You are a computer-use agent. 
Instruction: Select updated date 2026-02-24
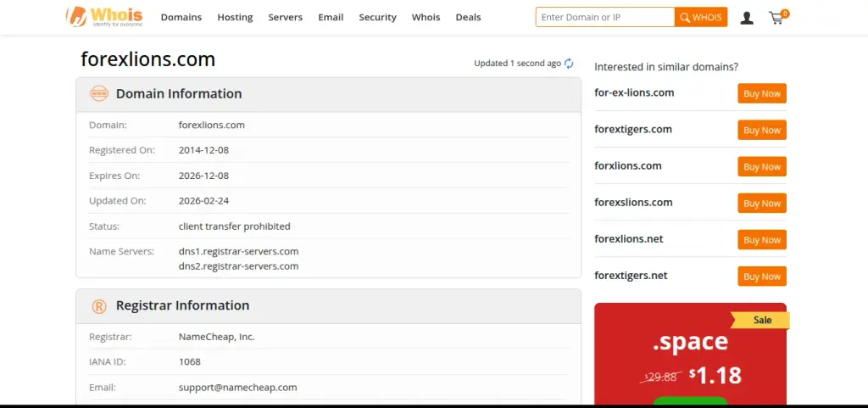(203, 201)
